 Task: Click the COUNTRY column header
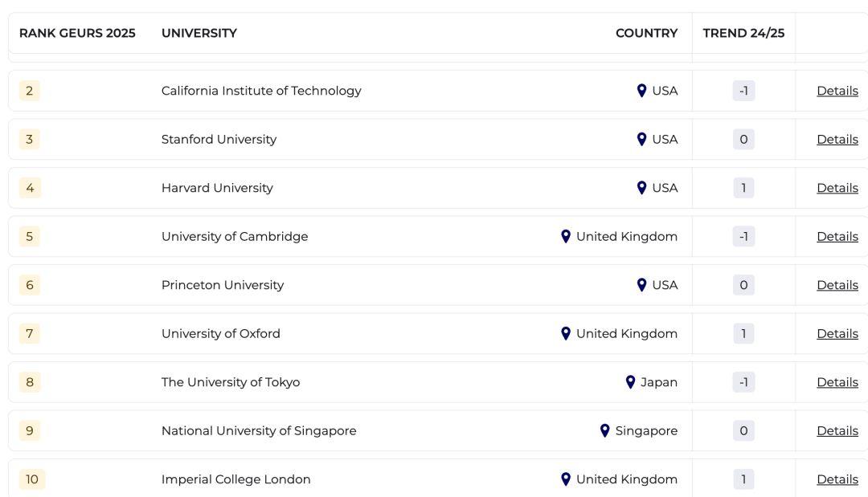coord(646,33)
